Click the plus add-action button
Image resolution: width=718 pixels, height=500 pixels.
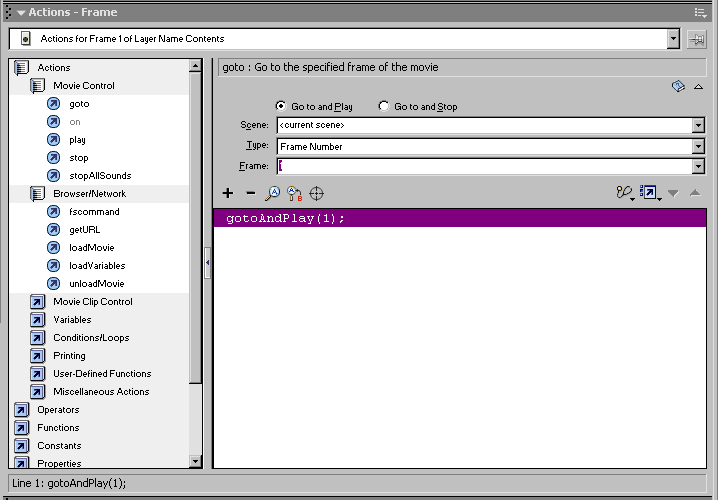228,193
